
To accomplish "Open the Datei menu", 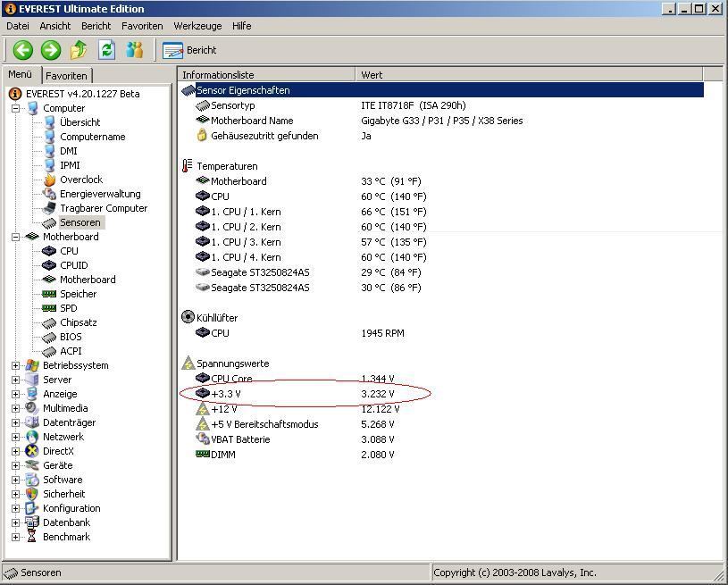I will click(18, 26).
